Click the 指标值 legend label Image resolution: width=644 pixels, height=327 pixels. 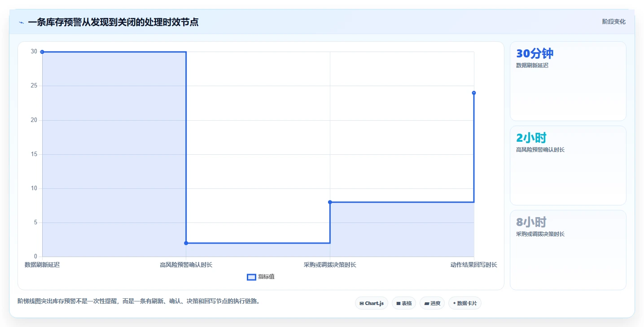[x=266, y=277]
